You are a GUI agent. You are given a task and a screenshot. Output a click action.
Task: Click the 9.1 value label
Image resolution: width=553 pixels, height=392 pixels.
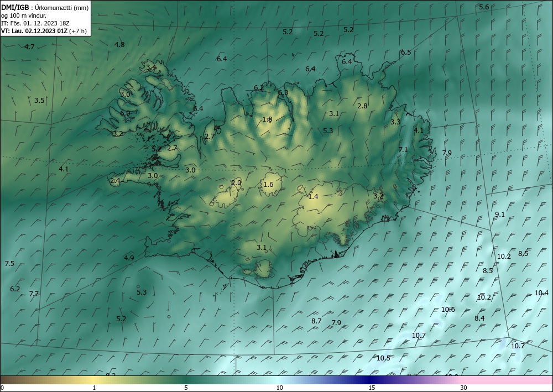click(x=500, y=215)
